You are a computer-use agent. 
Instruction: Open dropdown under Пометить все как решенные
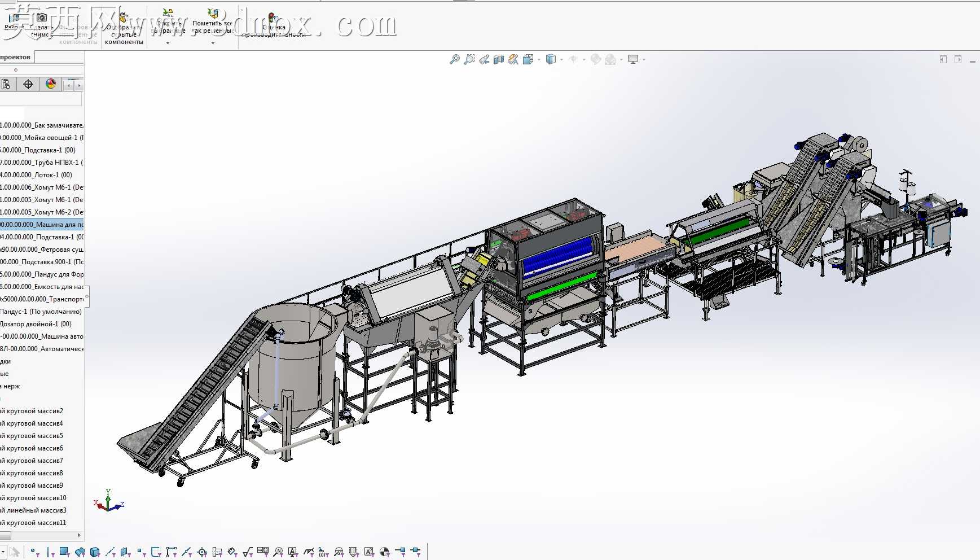tap(213, 43)
